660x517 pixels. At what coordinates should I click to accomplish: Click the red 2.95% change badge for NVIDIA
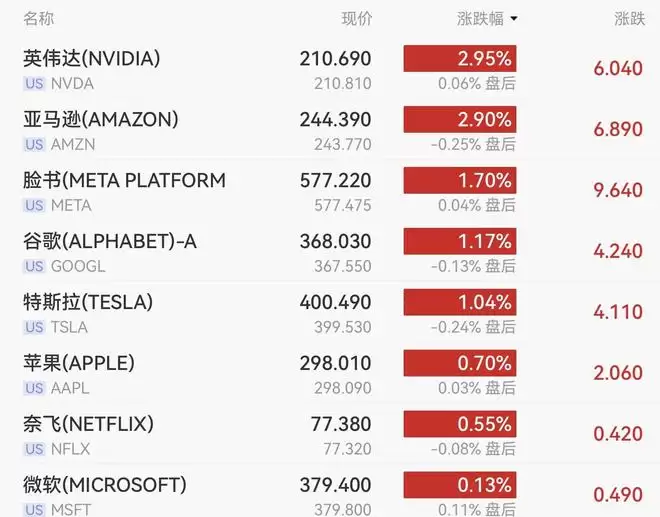[x=460, y=59]
